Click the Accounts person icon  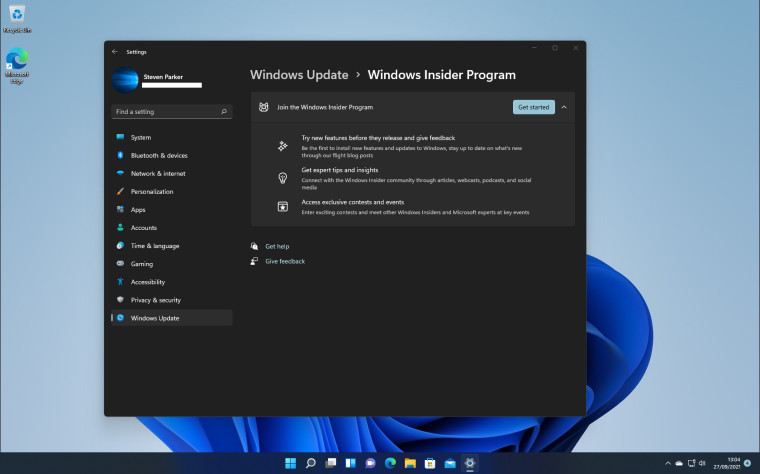[x=120, y=227]
